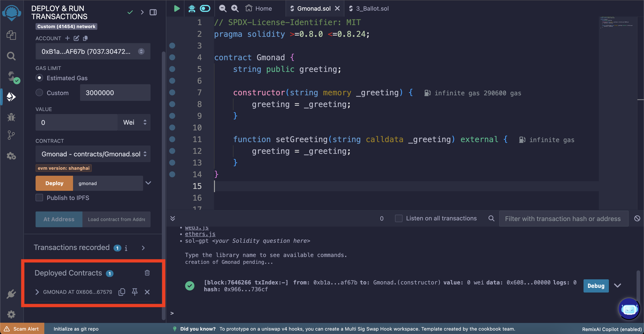Open the Solidity compiler plugin icon
644x334 pixels.
(x=12, y=76)
